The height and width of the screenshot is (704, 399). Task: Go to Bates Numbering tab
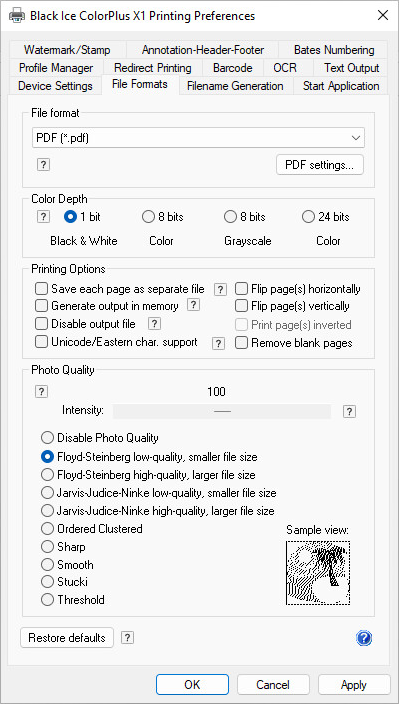point(334,50)
